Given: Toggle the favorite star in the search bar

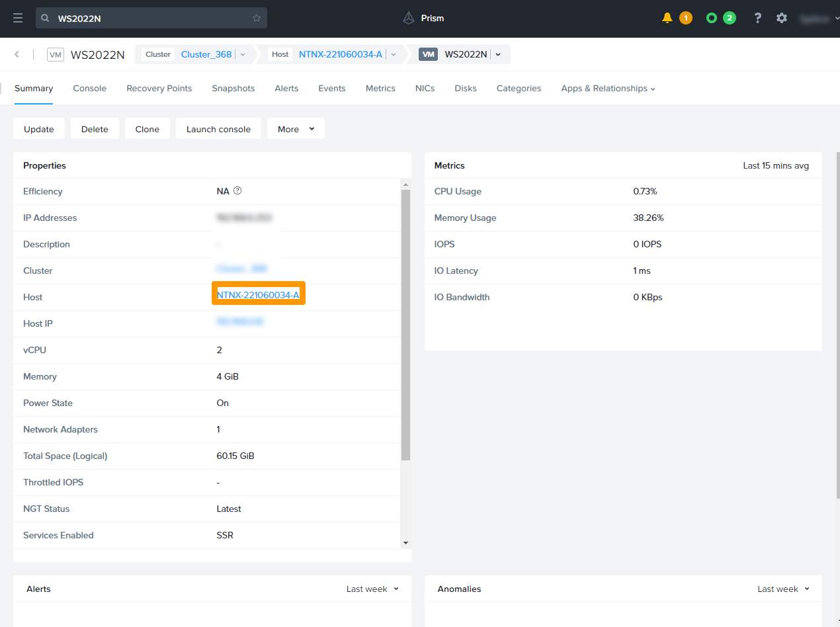Looking at the screenshot, I should pyautogui.click(x=257, y=18).
